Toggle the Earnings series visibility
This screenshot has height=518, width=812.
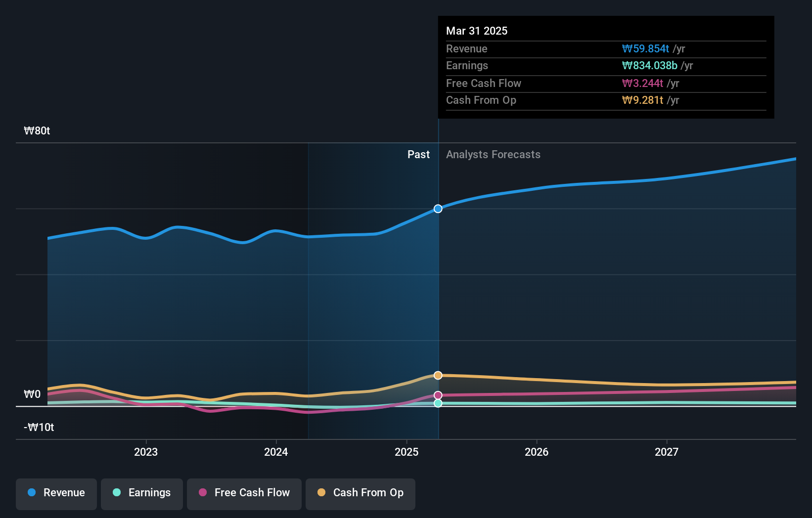pyautogui.click(x=141, y=494)
